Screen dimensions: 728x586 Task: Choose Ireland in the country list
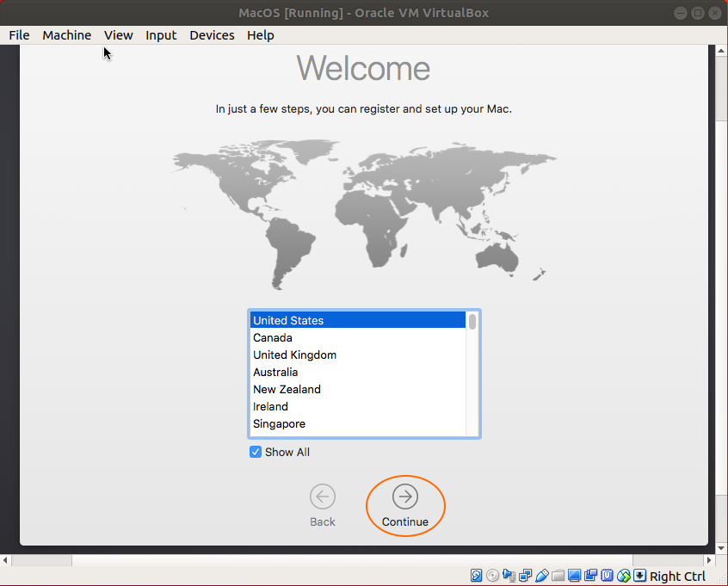point(358,406)
